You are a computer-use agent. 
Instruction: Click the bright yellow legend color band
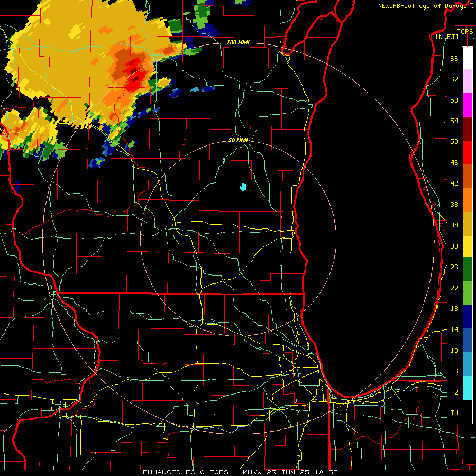coord(467,246)
